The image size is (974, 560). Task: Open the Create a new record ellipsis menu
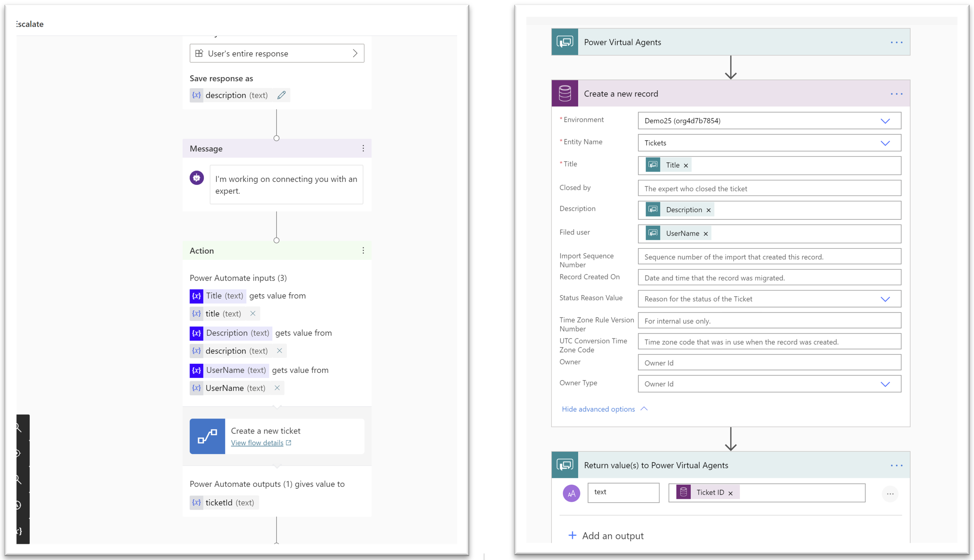click(897, 93)
